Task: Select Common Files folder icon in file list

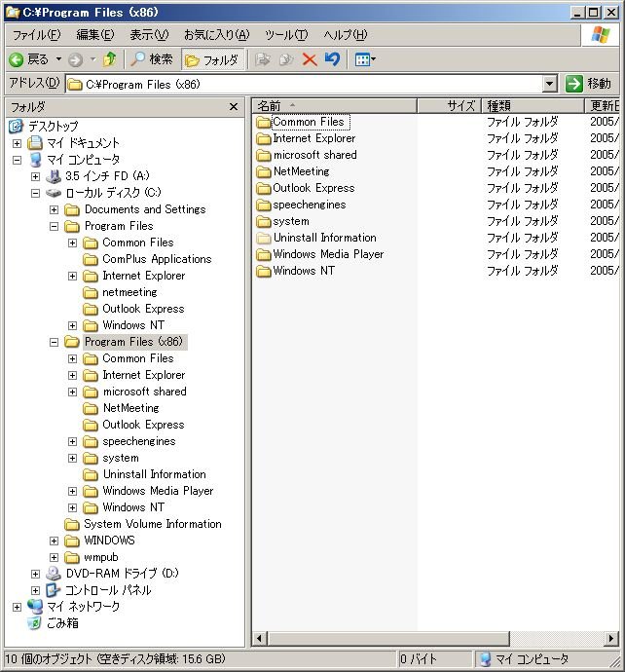Action: click(x=264, y=122)
